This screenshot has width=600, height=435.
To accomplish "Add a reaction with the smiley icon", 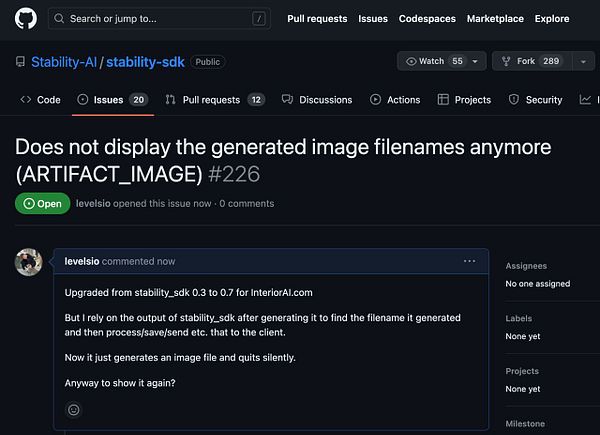I will [73, 410].
